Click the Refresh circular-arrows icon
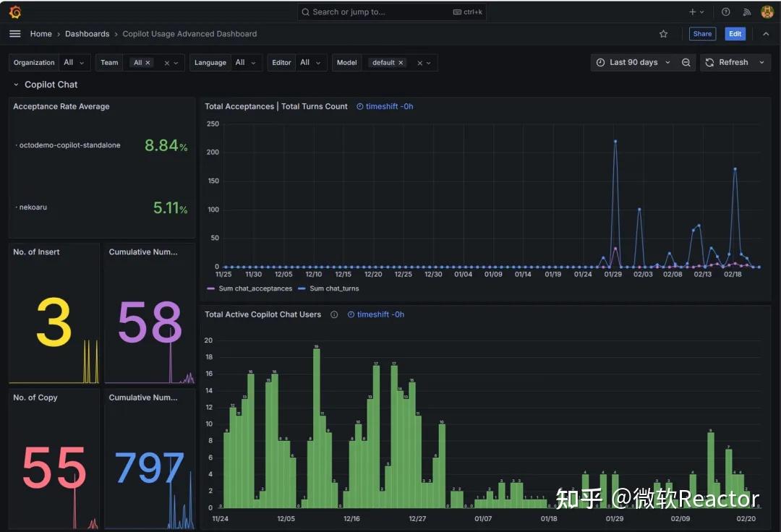Image resolution: width=781 pixels, height=532 pixels. [x=709, y=62]
